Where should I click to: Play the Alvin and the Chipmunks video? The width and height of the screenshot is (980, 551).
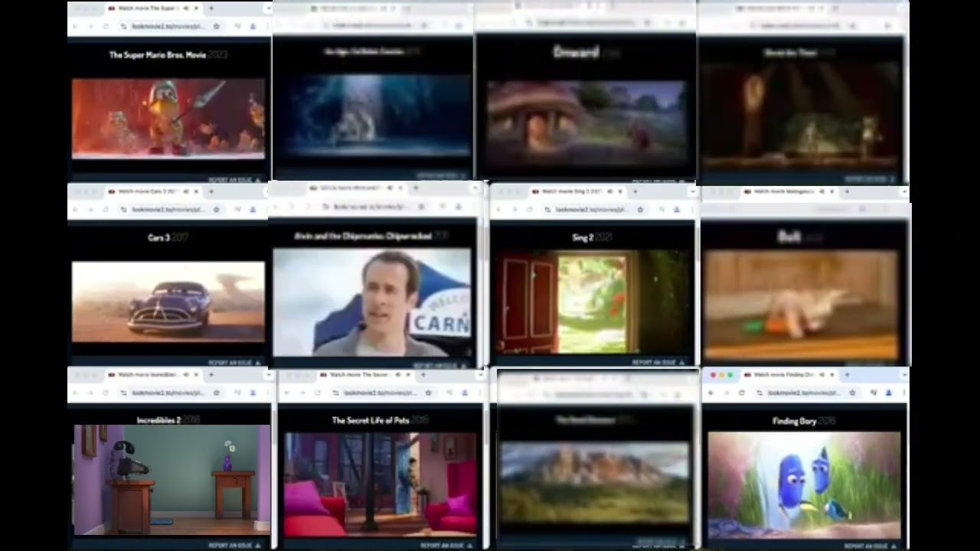pyautogui.click(x=372, y=302)
